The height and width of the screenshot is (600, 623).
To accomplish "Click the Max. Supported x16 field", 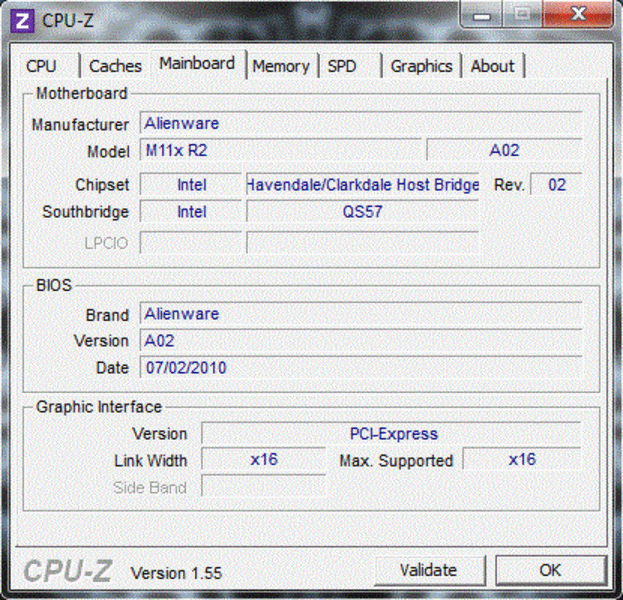I will [x=522, y=460].
